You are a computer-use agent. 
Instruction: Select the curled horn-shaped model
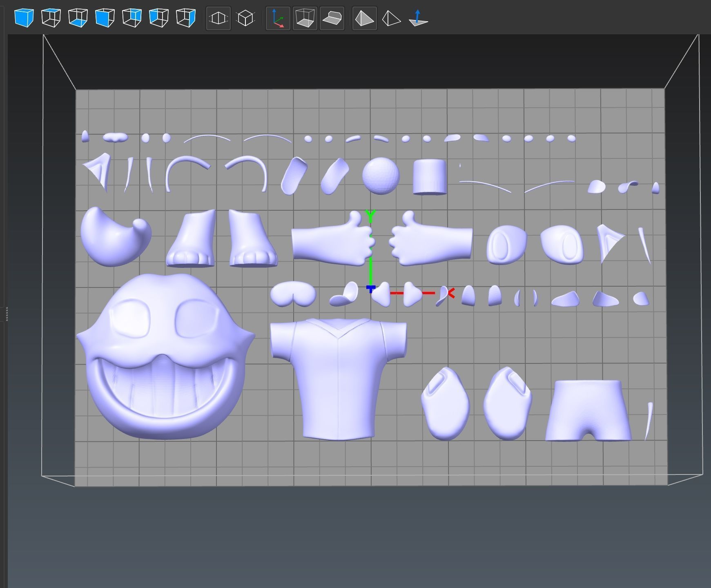(x=116, y=236)
